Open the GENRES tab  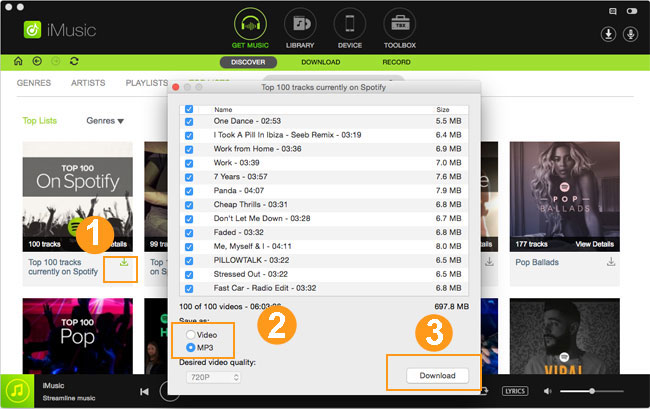point(34,83)
